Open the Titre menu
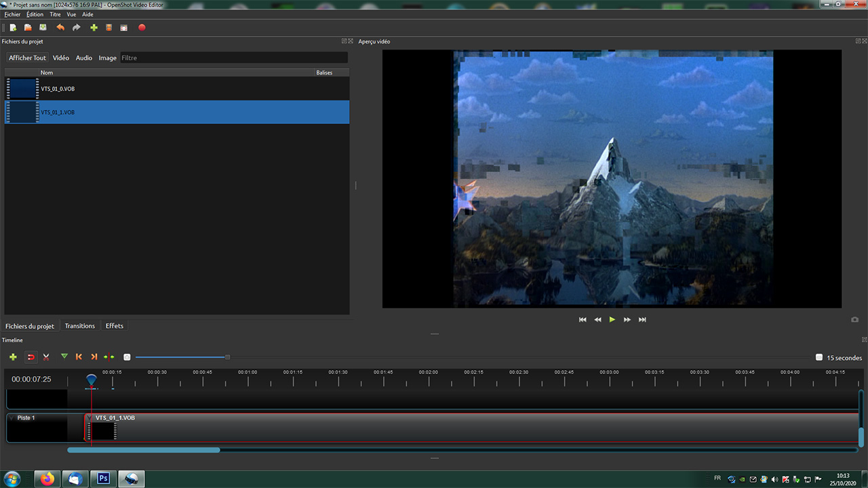The image size is (868, 488). pyautogui.click(x=55, y=14)
